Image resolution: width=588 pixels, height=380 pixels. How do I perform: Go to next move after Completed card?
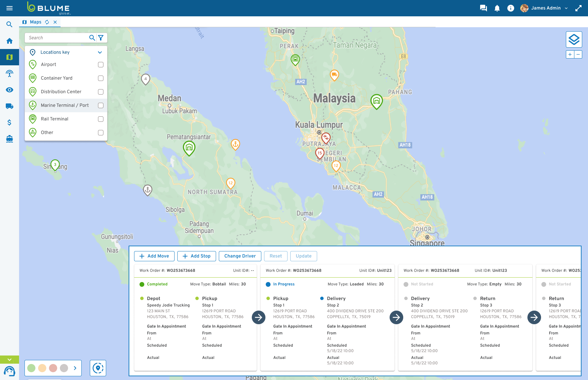point(259,317)
